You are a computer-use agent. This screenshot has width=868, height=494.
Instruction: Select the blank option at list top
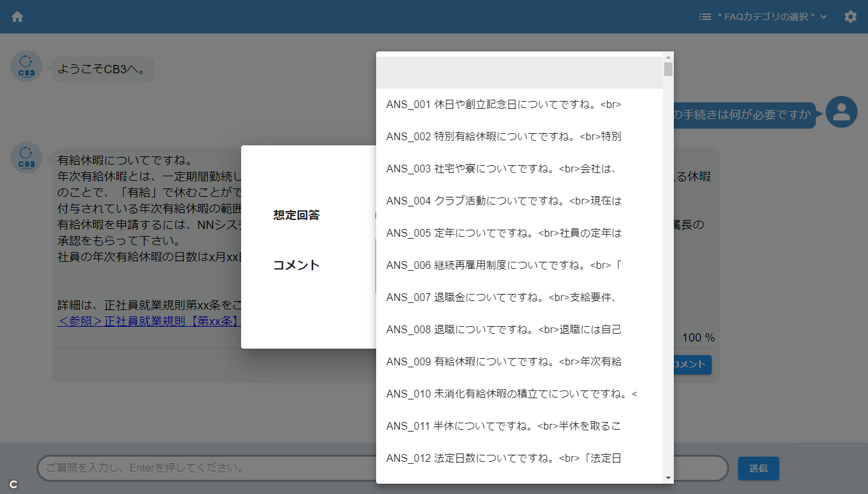coord(520,73)
